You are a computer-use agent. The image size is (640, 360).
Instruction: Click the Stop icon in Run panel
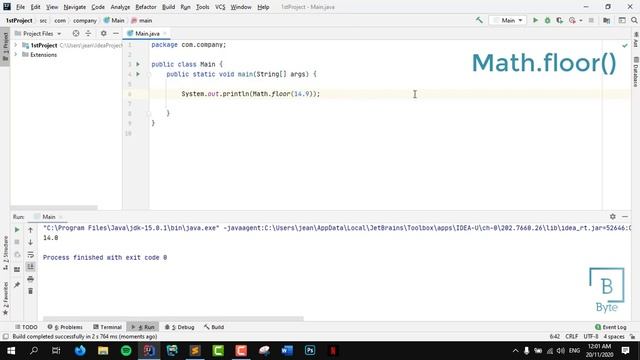tap(17, 242)
